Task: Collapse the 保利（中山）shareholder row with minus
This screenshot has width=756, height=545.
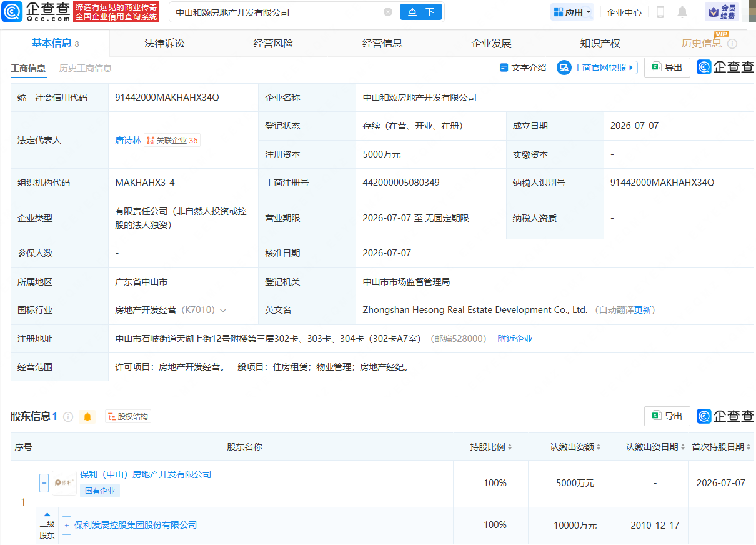Action: pos(44,483)
